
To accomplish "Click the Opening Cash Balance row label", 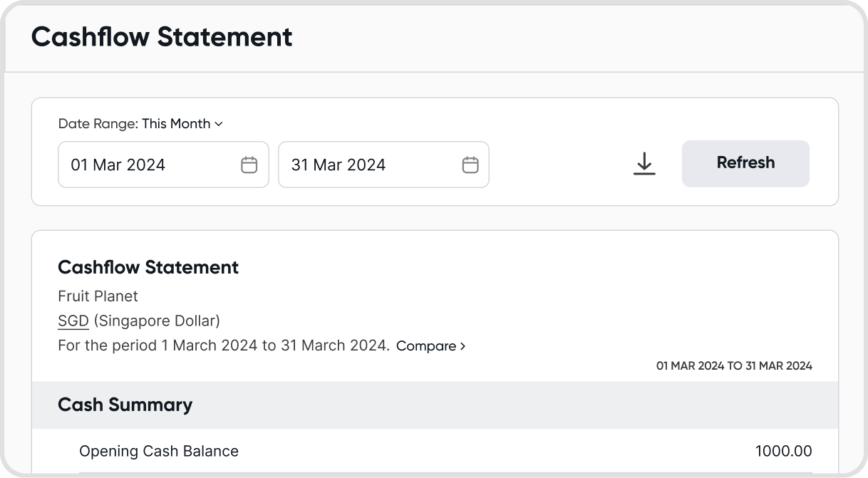I will [x=159, y=451].
